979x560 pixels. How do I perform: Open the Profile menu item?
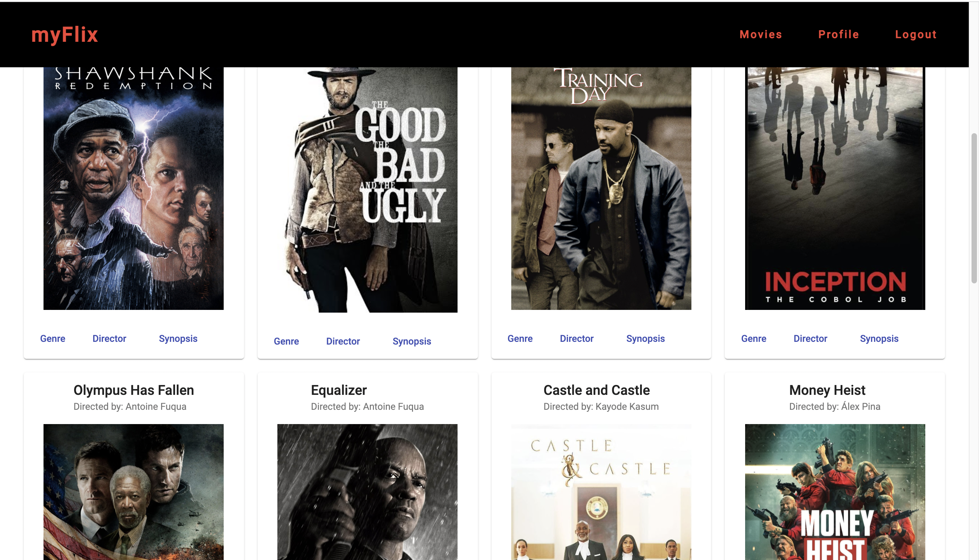tap(839, 34)
